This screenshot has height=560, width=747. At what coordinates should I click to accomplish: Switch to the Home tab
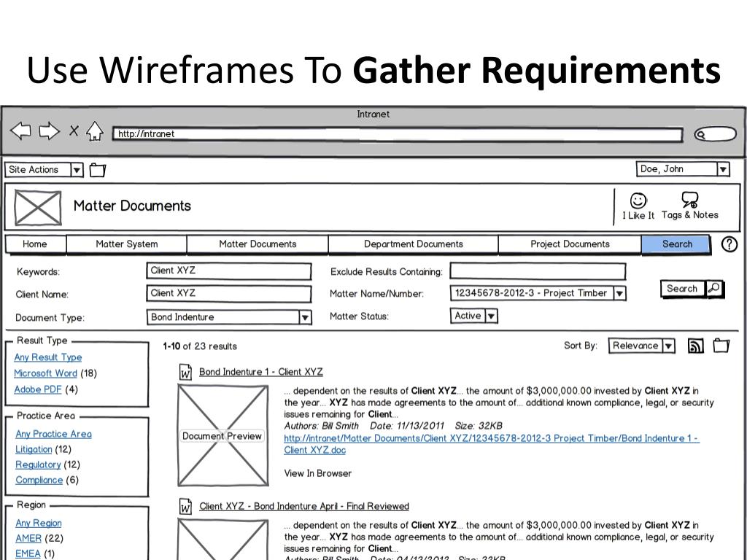pos(35,244)
